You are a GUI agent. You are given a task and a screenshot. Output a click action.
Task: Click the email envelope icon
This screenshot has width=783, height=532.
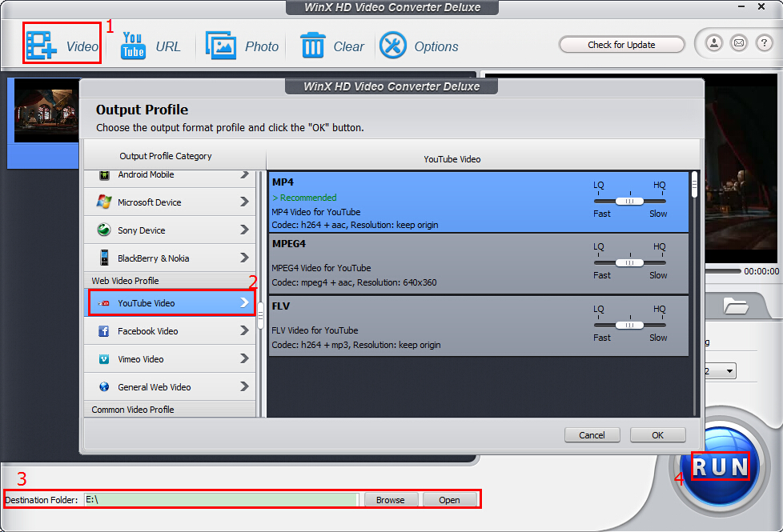point(739,43)
